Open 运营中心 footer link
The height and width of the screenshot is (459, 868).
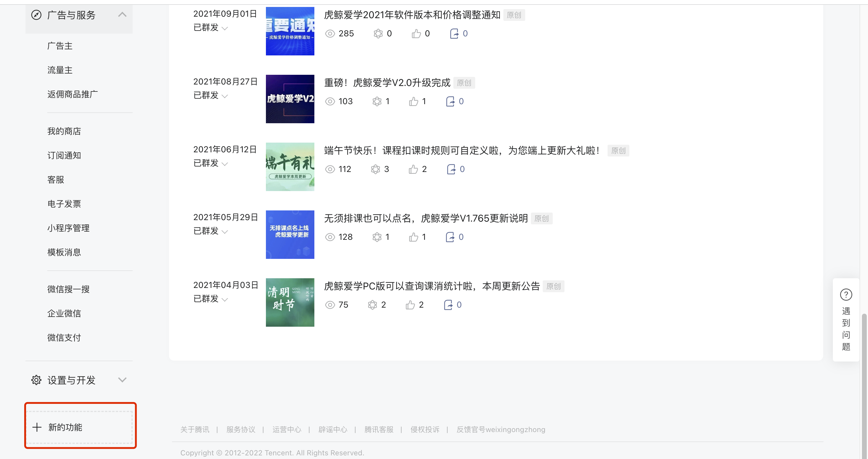pos(287,429)
